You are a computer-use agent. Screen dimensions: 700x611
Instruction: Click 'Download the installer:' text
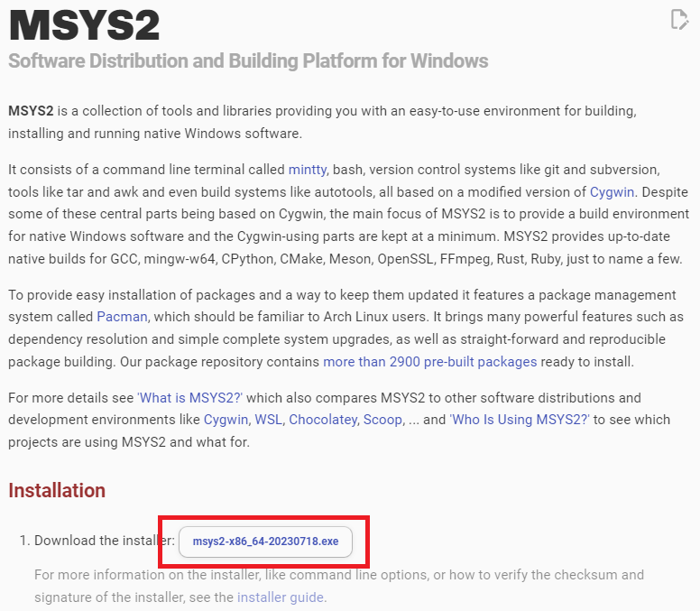tap(105, 541)
